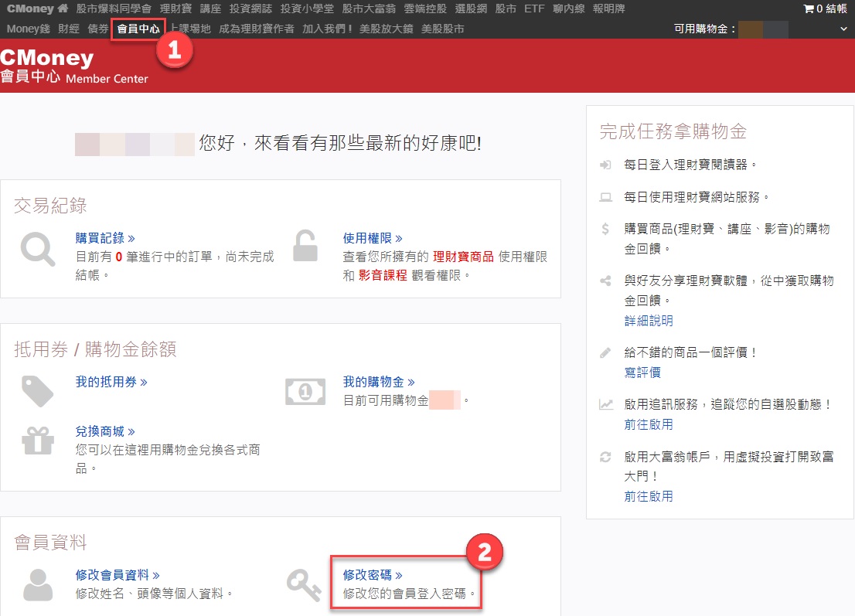The width and height of the screenshot is (855, 616).
Task: Click the unlock padlock icon for 使用權限
Action: pyautogui.click(x=305, y=247)
